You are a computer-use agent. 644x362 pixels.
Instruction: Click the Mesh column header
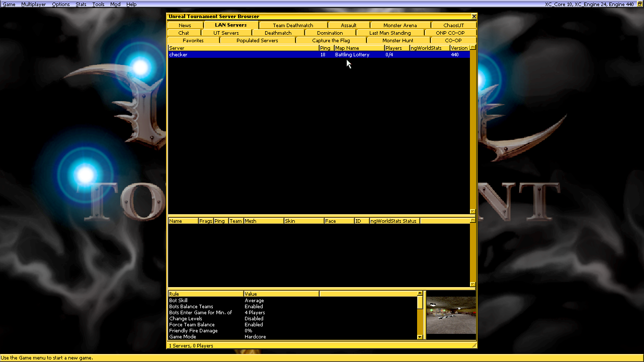pyautogui.click(x=264, y=221)
